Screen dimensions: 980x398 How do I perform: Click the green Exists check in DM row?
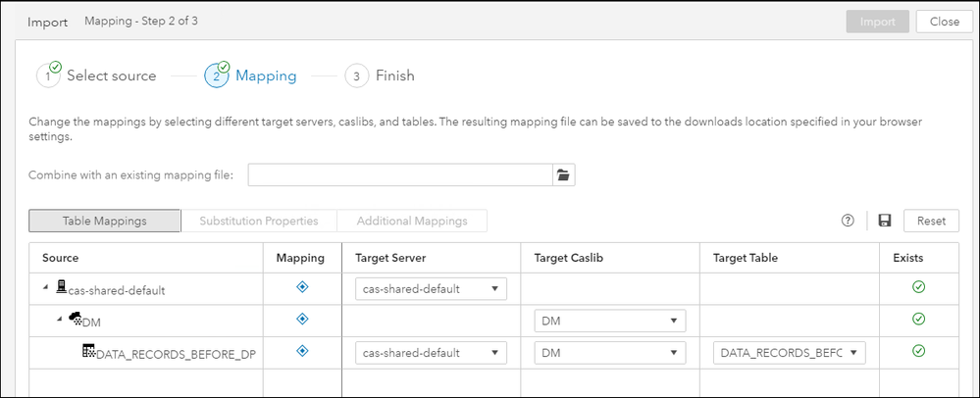(918, 320)
